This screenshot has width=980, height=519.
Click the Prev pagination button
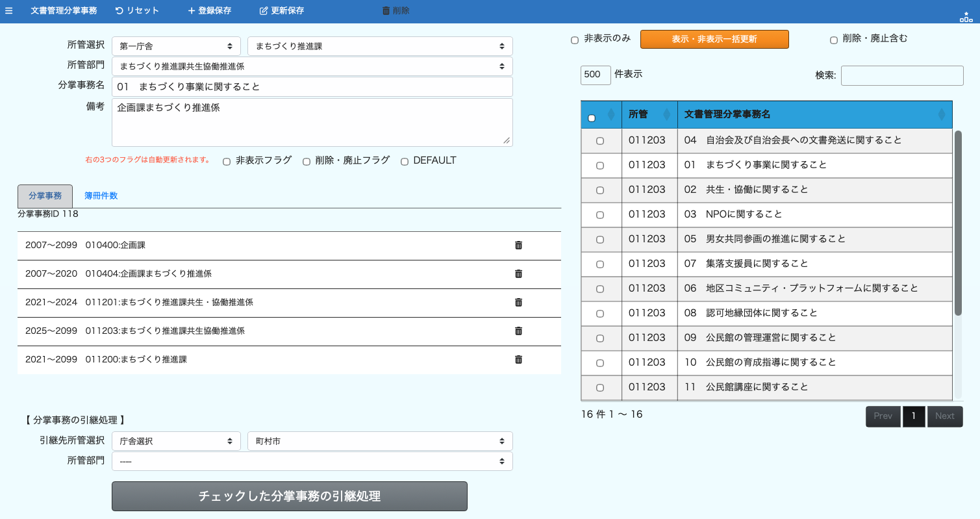(883, 416)
